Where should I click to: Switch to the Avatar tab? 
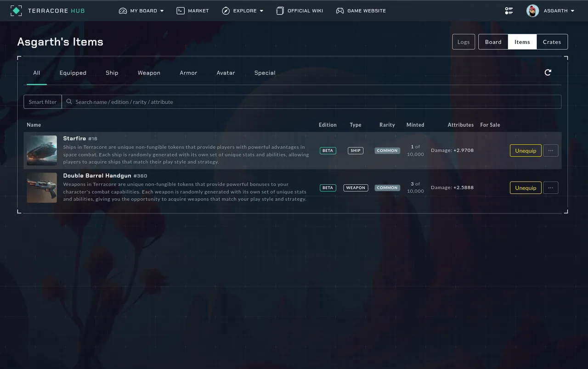[x=226, y=73]
